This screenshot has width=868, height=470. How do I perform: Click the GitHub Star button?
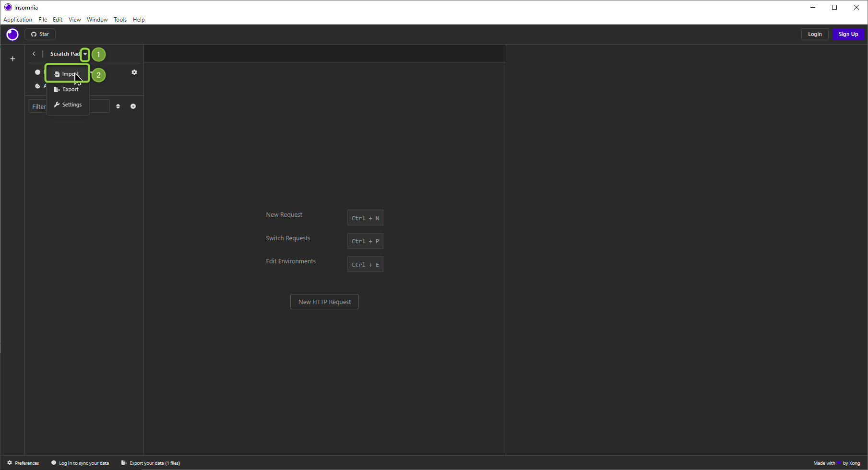coord(40,35)
